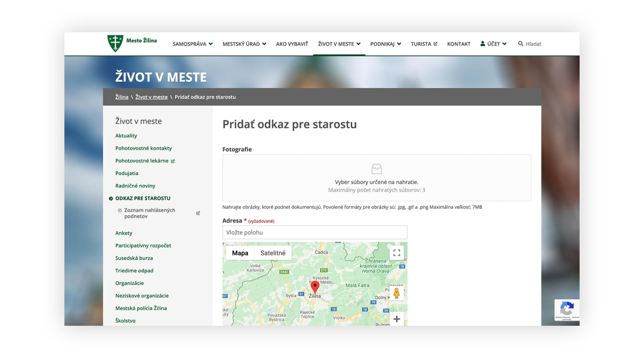Open Pohotovostné lekárne sidebar link

[x=145, y=160]
